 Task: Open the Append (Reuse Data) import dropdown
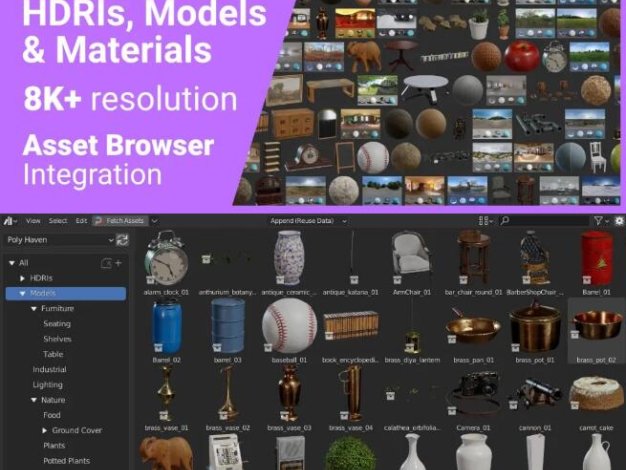(308, 221)
